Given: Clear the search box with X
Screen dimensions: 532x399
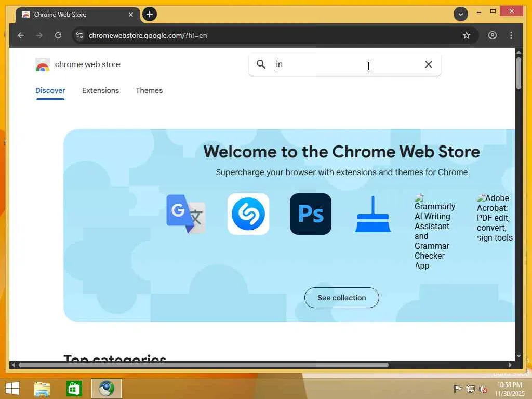Looking at the screenshot, I should (x=429, y=64).
